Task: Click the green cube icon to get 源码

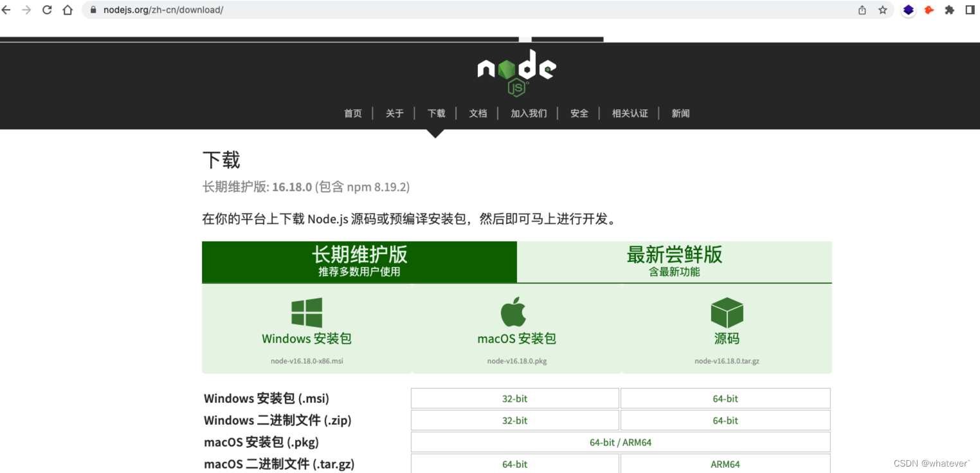Action: pos(726,311)
